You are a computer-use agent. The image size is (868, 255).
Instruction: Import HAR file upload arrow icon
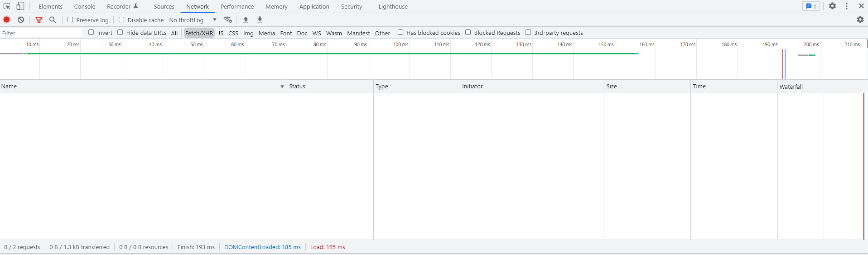click(x=246, y=19)
